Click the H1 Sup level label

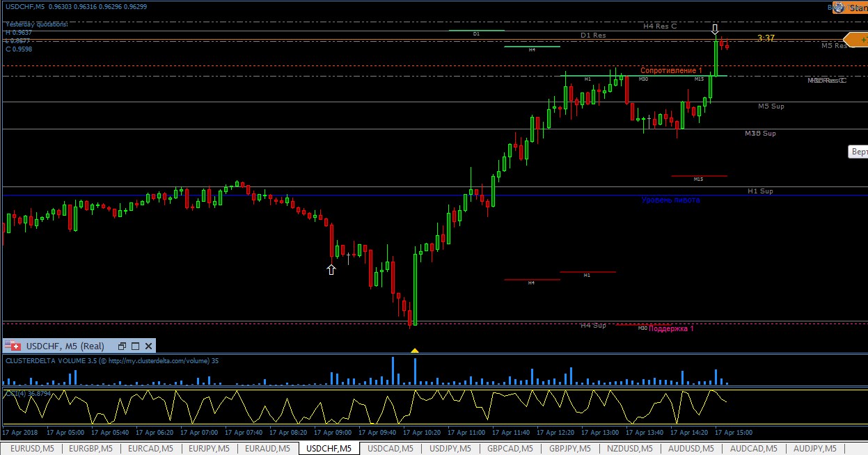(x=760, y=191)
